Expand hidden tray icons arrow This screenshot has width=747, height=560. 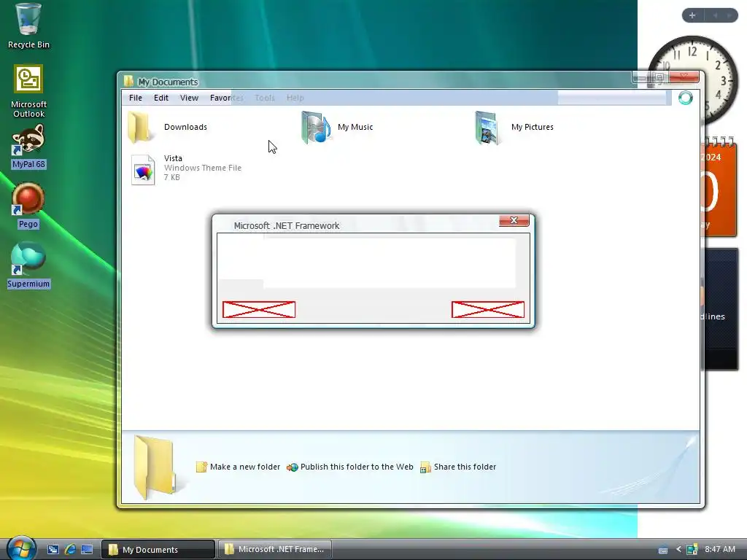(678, 550)
